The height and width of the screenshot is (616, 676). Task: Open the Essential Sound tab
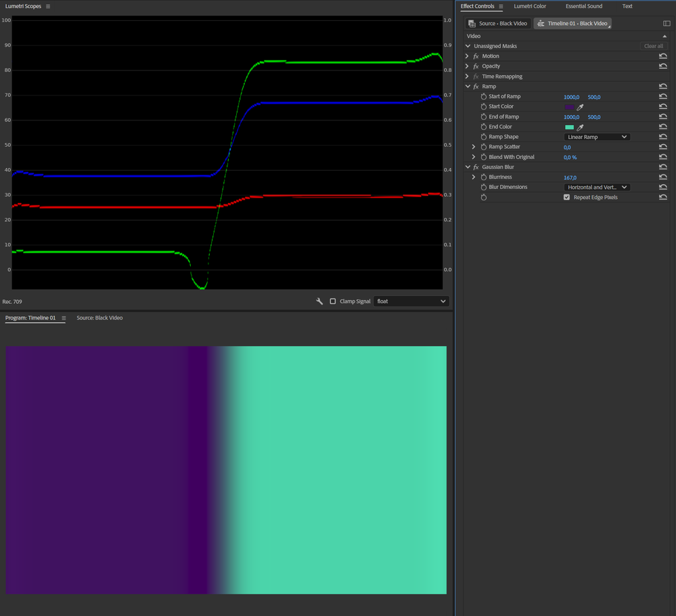tap(584, 6)
